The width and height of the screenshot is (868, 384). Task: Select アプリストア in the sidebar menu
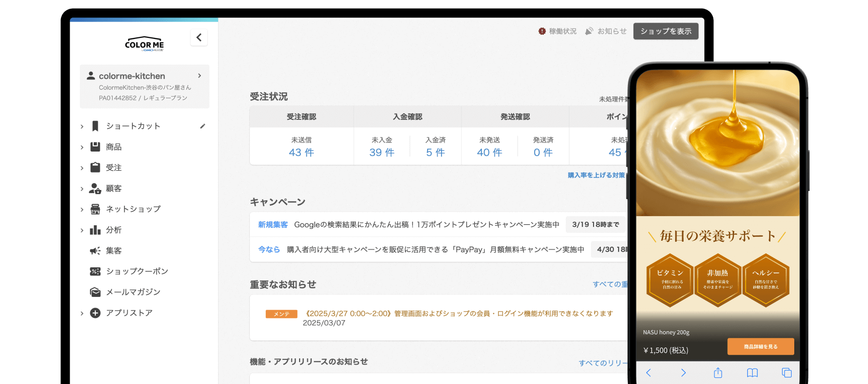pos(129,313)
